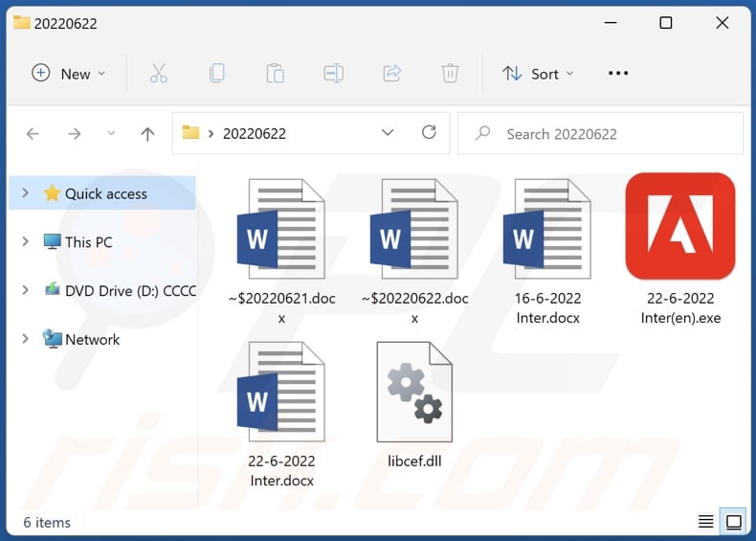Select the ~$20220621.docx Word file icon
Screen dimensions: 756x541
click(281, 229)
